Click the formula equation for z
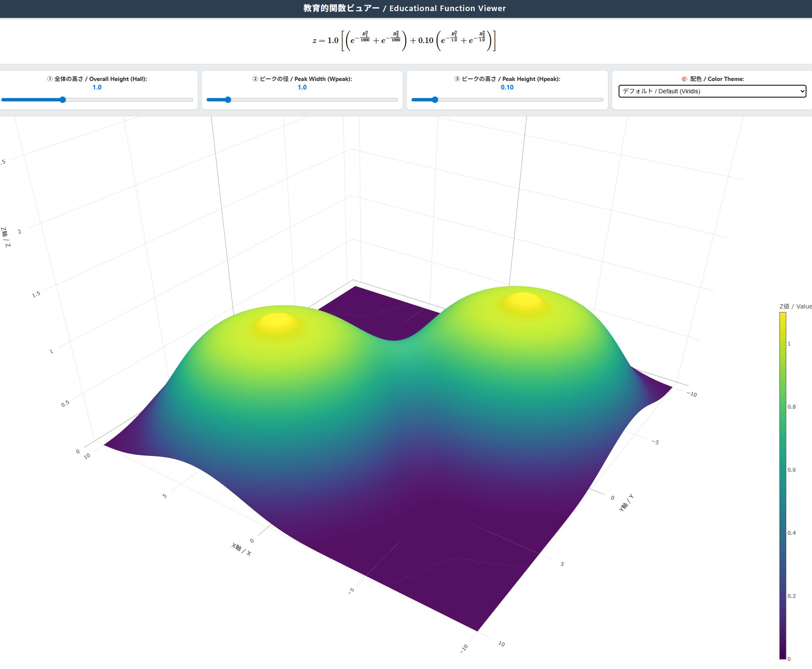812x669 pixels. pyautogui.click(x=404, y=40)
